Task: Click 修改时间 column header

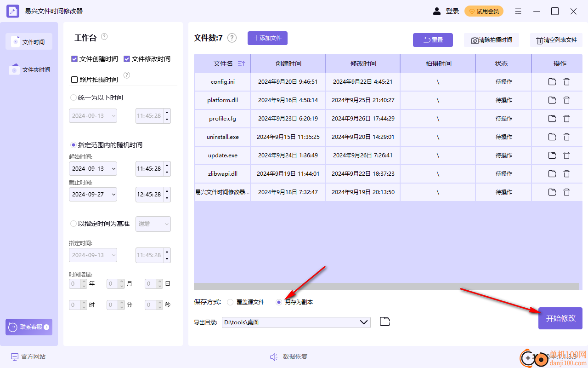Action: pos(363,63)
